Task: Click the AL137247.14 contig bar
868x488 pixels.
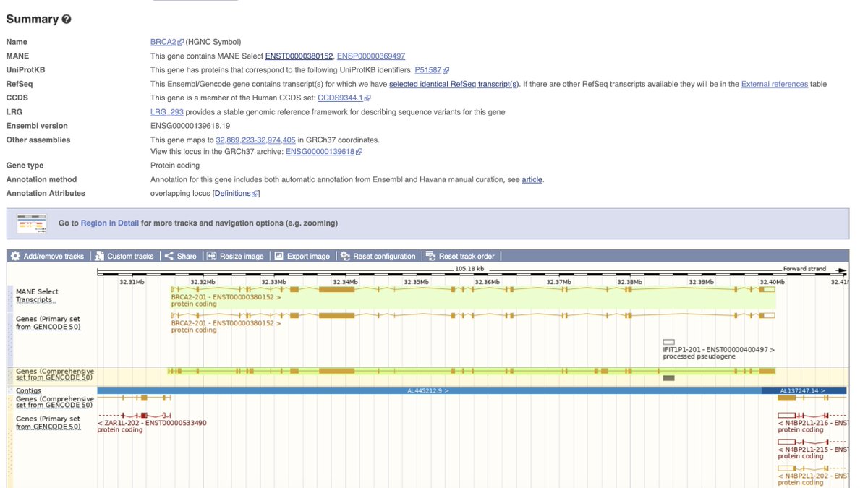Action: tap(804, 390)
